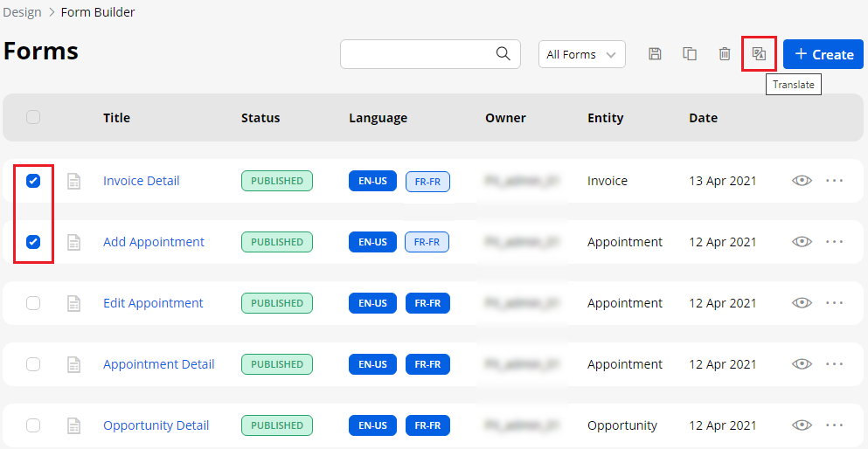Preview Invoice Detail with eye icon
Screen dimensions: 868x449
(x=802, y=181)
